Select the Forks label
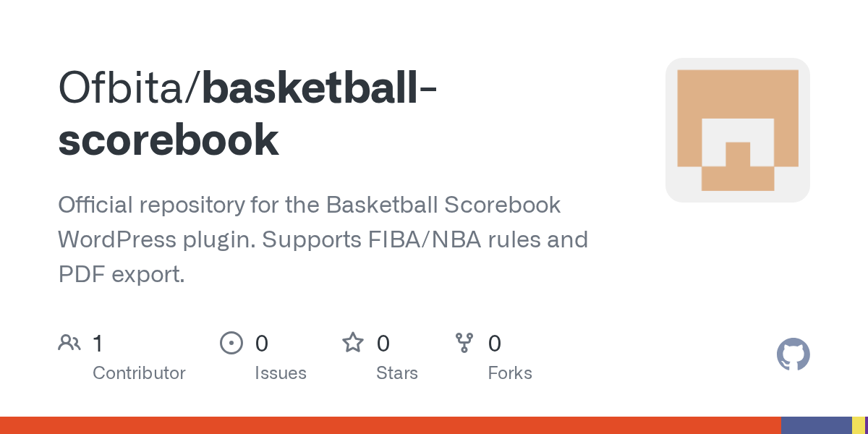The image size is (868, 434). coord(510,373)
